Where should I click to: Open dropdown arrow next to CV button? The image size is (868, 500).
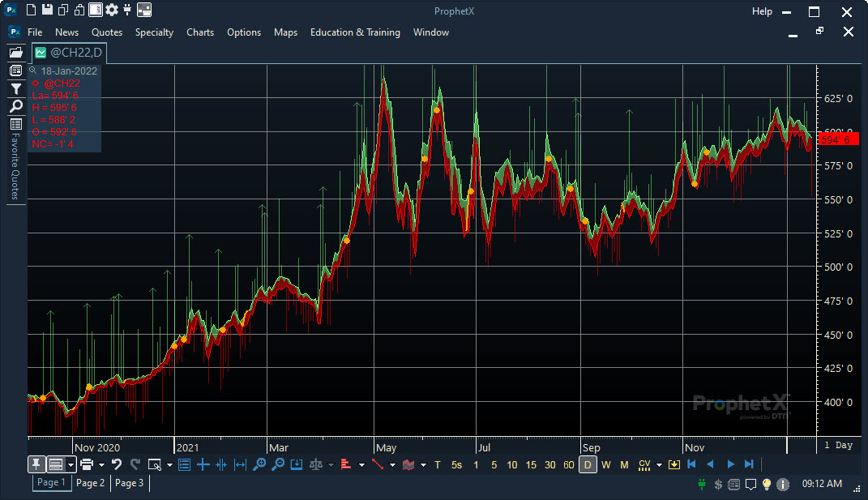pos(659,465)
